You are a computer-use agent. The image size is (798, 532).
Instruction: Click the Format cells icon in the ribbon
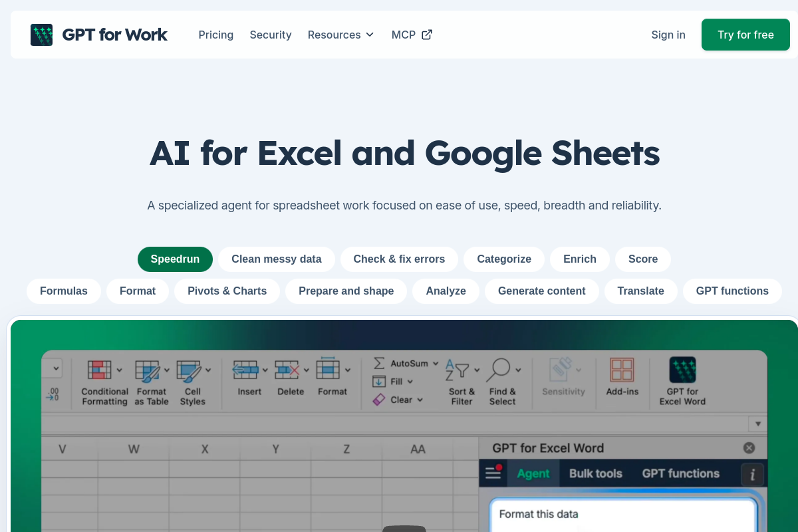(x=329, y=368)
